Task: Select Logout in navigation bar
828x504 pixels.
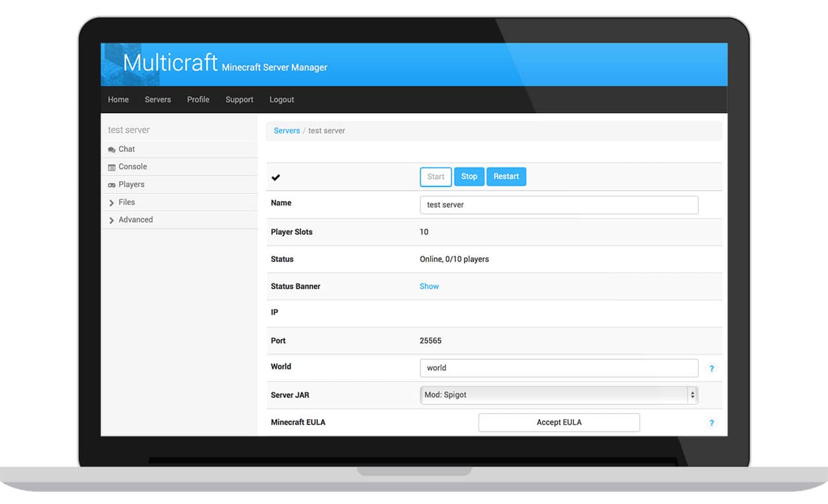Action: pyautogui.click(x=281, y=100)
